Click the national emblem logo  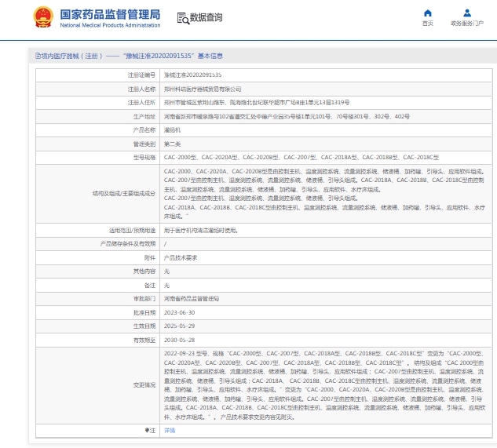point(44,18)
